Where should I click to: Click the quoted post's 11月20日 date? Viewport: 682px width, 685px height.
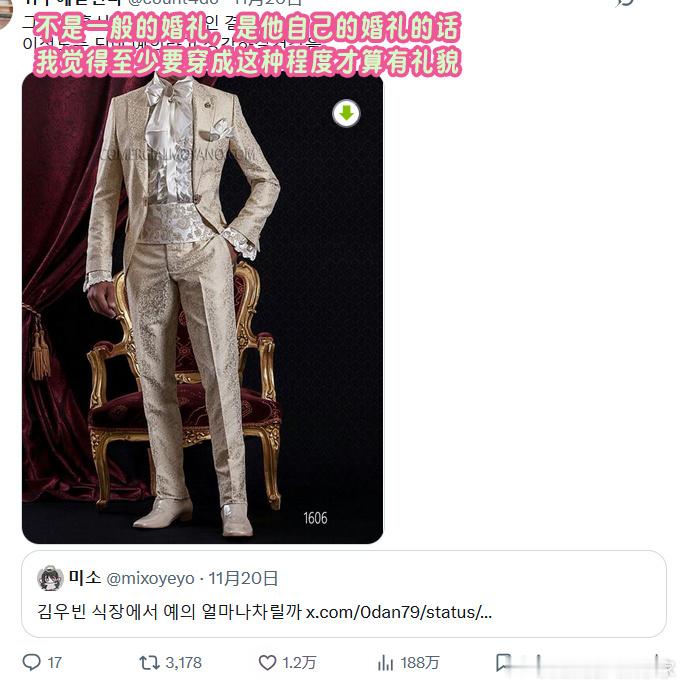click(x=242, y=578)
